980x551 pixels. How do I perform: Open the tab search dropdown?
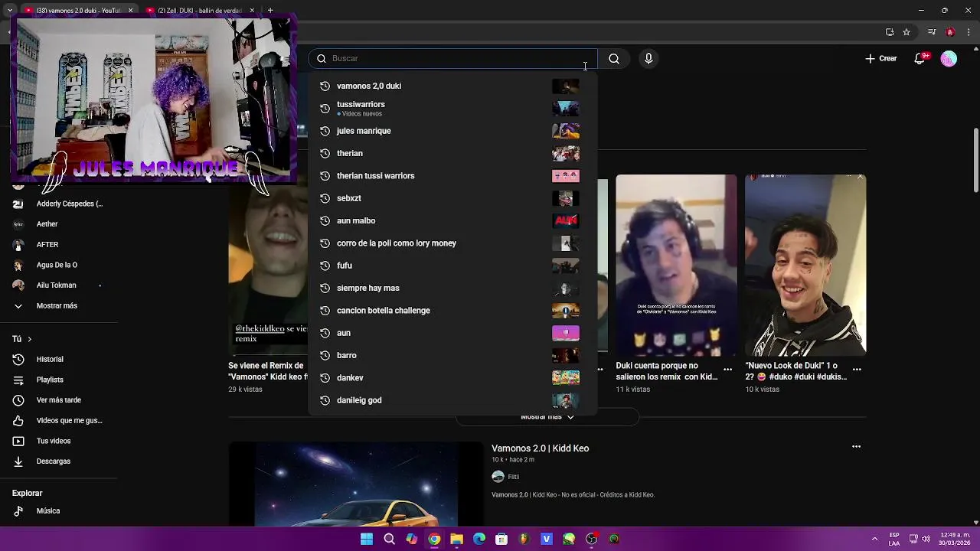click(9, 11)
